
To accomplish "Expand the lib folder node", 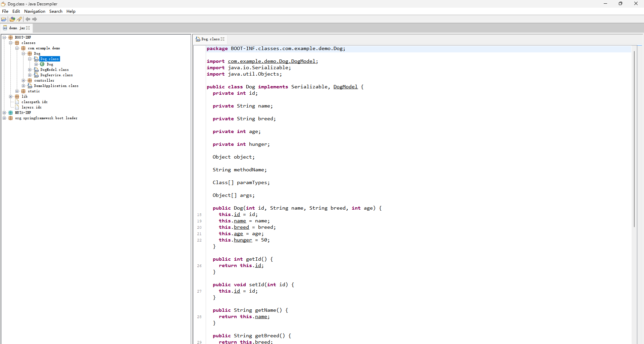I will pos(11,96).
